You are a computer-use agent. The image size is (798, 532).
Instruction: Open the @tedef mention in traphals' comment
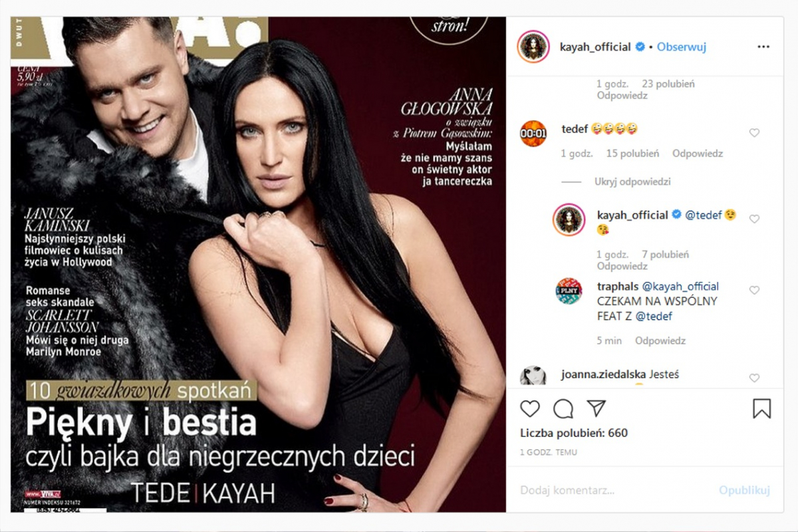(654, 317)
